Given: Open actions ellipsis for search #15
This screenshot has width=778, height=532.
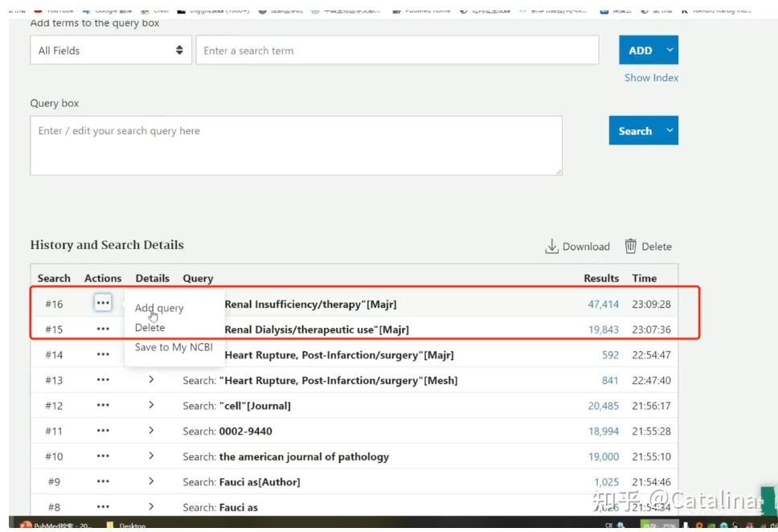Looking at the screenshot, I should click(103, 329).
